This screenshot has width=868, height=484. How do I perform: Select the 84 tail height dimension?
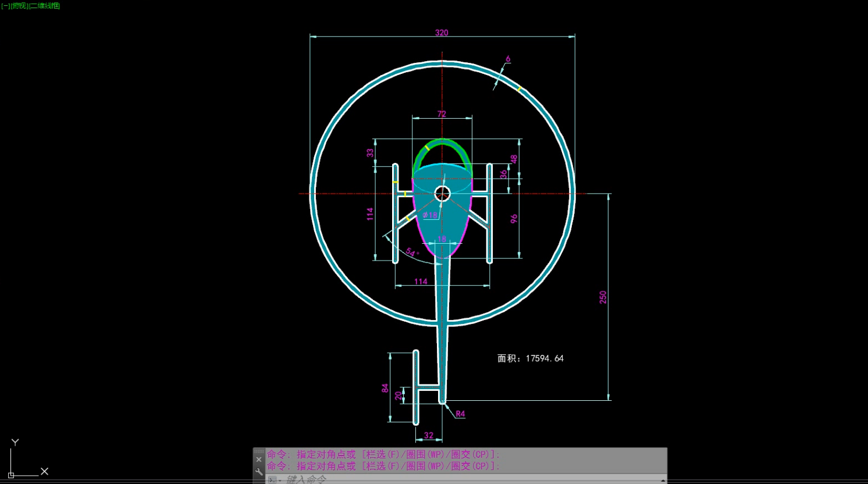click(x=385, y=388)
